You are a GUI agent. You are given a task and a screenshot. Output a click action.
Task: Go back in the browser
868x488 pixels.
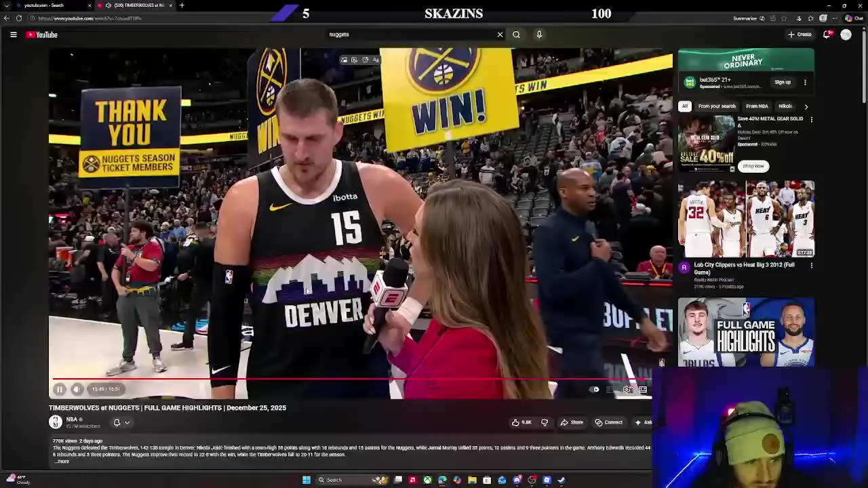coord(6,18)
